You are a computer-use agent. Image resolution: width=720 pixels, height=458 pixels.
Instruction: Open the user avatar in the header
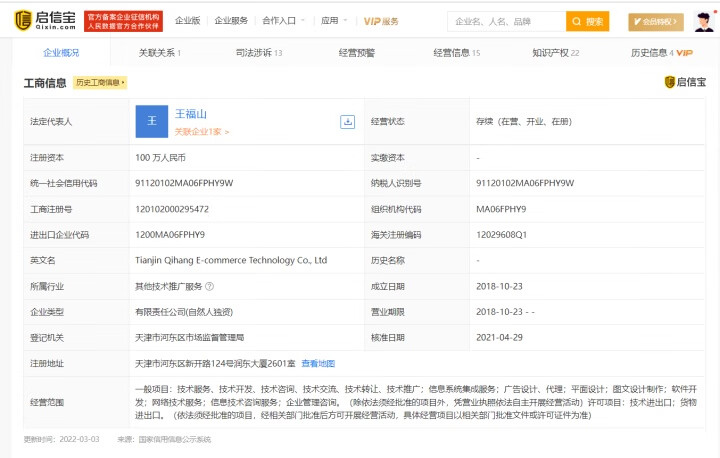[704, 22]
